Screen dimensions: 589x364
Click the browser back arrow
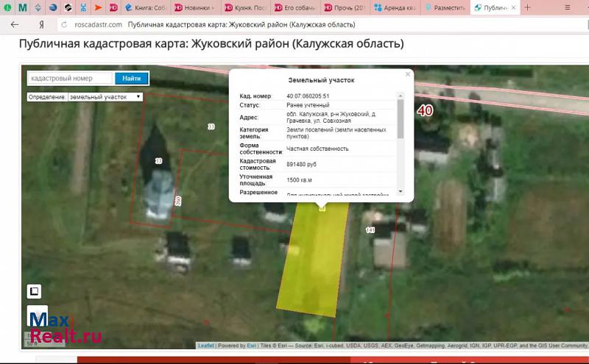(14, 24)
